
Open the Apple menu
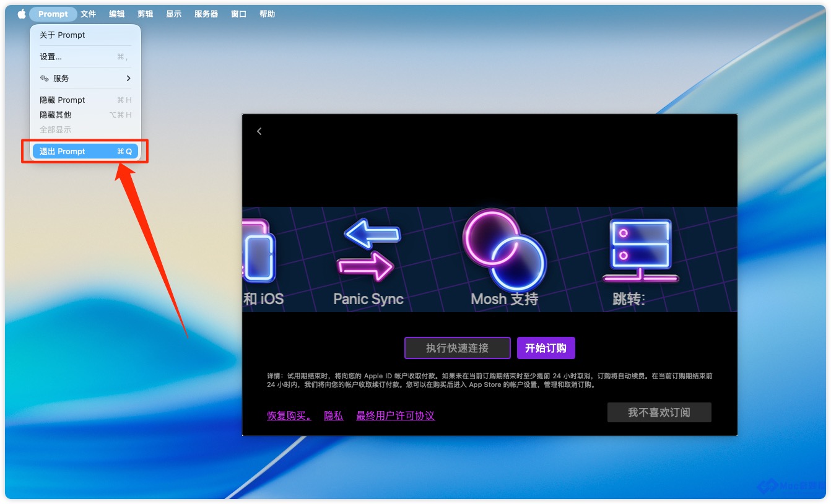click(x=22, y=14)
